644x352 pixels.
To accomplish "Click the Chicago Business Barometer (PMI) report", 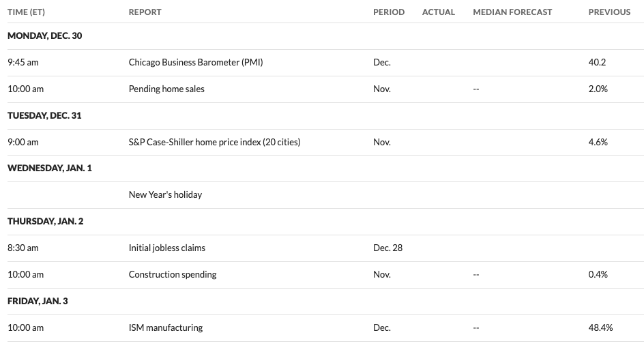I will click(x=196, y=62).
